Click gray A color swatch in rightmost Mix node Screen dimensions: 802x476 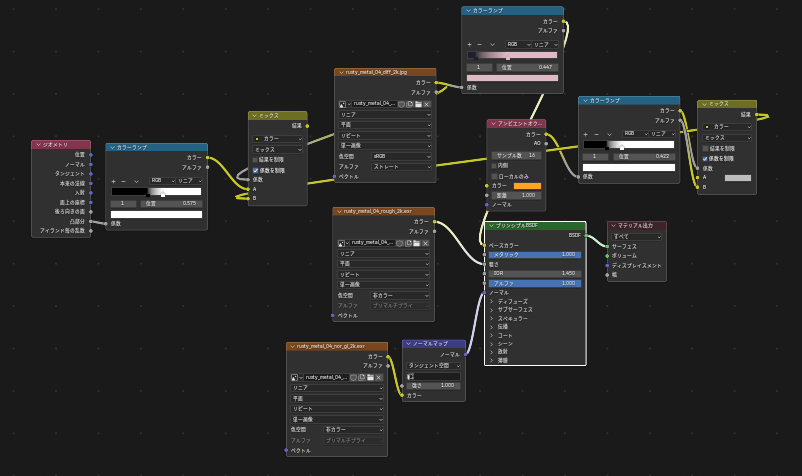click(738, 178)
